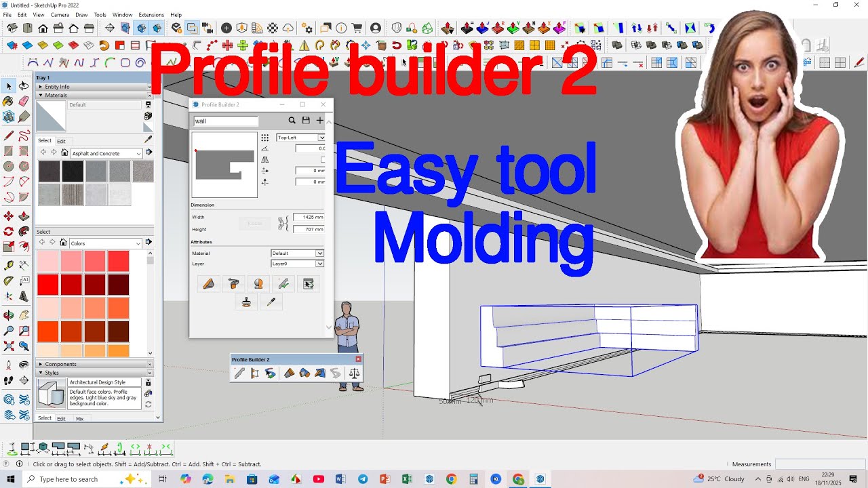The image size is (868, 488).
Task: Open the Asphalt and Concrete library dropdown
Action: pos(106,153)
